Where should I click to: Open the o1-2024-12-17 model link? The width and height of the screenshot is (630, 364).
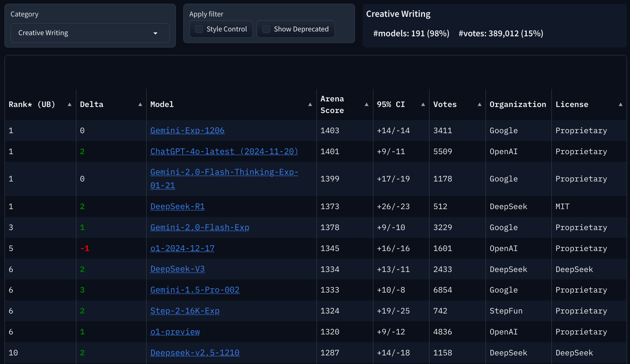[182, 248]
